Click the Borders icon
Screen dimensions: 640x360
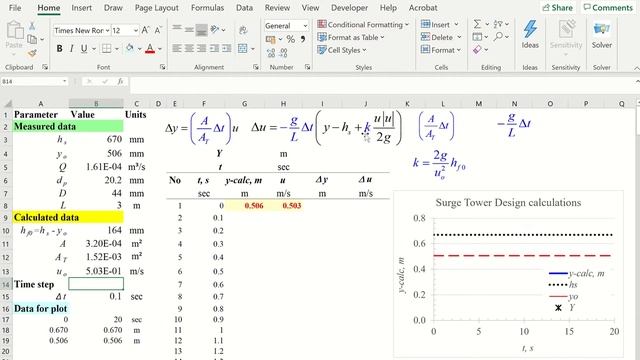(107, 49)
